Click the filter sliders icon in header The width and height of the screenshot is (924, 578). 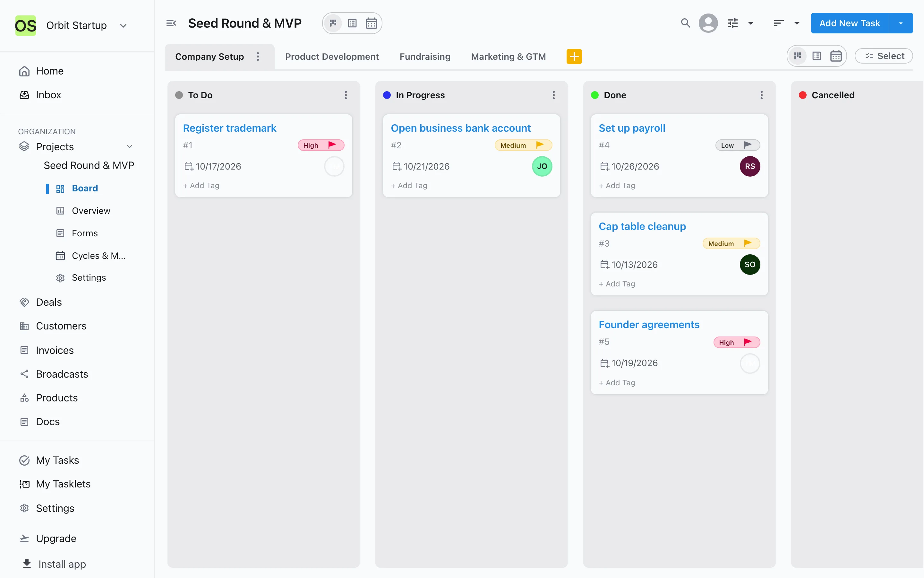732,23
